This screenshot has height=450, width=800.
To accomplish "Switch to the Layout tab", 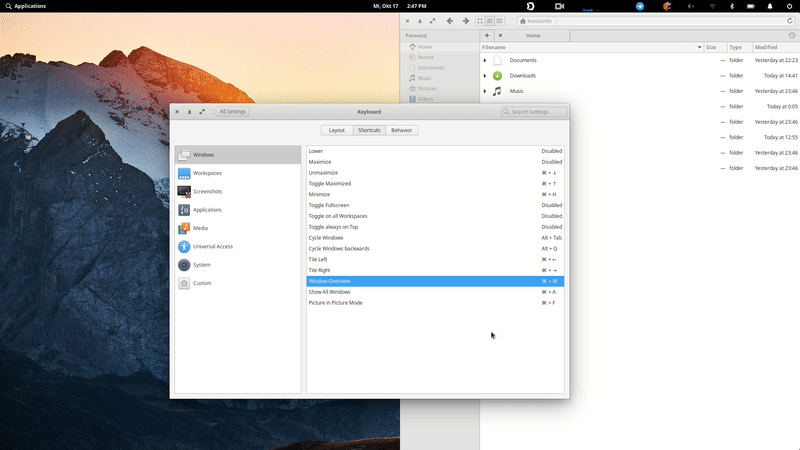I will (337, 130).
